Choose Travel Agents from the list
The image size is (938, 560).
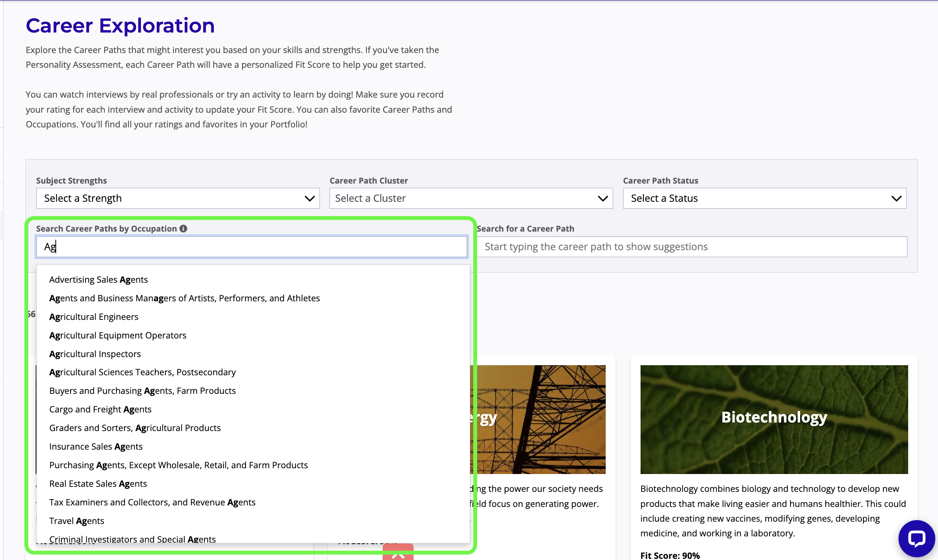[77, 521]
